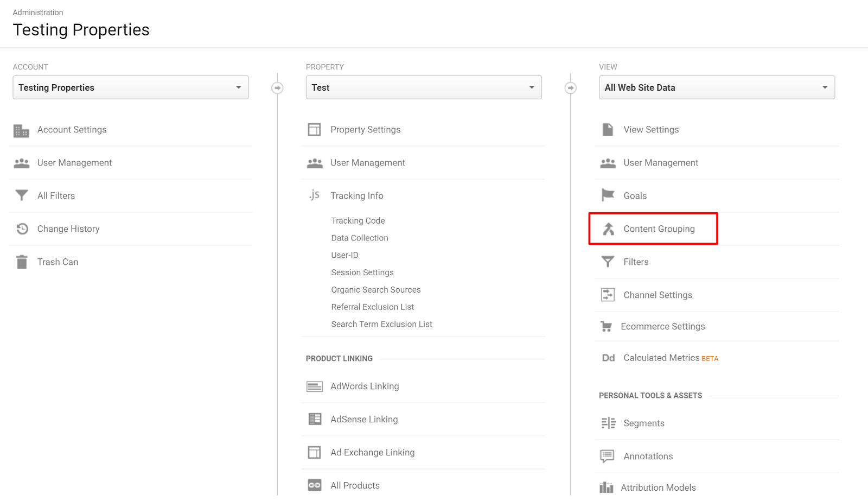Click the Content Grouping icon
Viewport: 868px width, 501px height.
coord(609,229)
